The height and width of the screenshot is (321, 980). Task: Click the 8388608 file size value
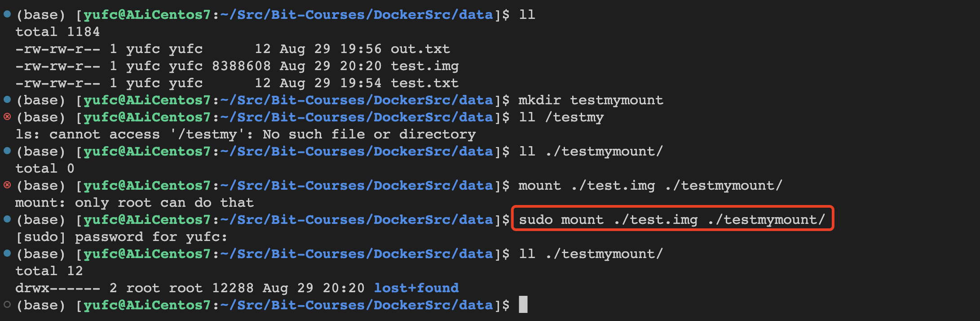pos(241,66)
